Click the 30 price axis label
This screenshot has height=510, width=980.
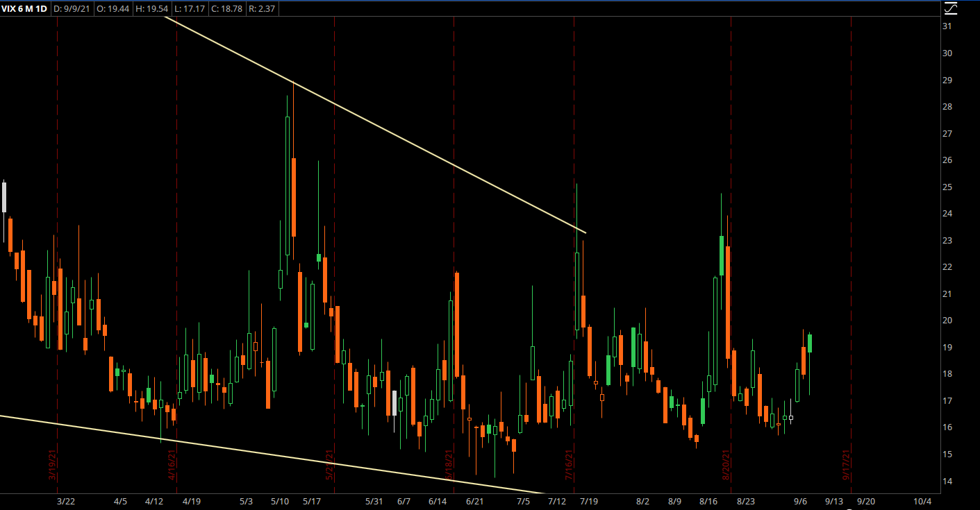tap(946, 53)
